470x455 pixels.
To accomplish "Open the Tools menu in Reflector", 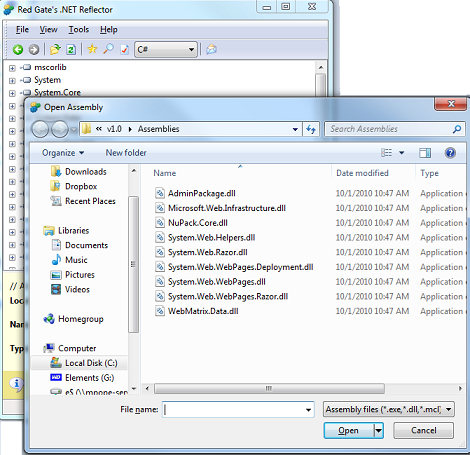I will pos(79,30).
